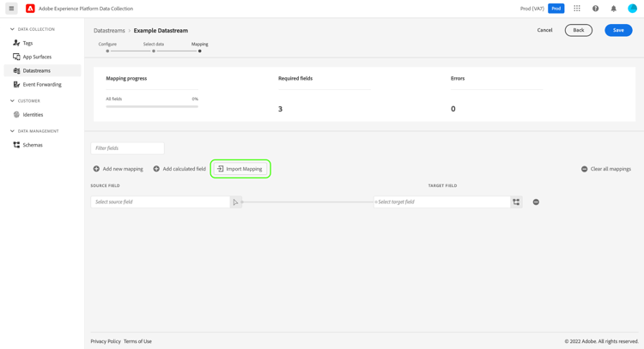Open the target schema picker icon

click(516, 202)
